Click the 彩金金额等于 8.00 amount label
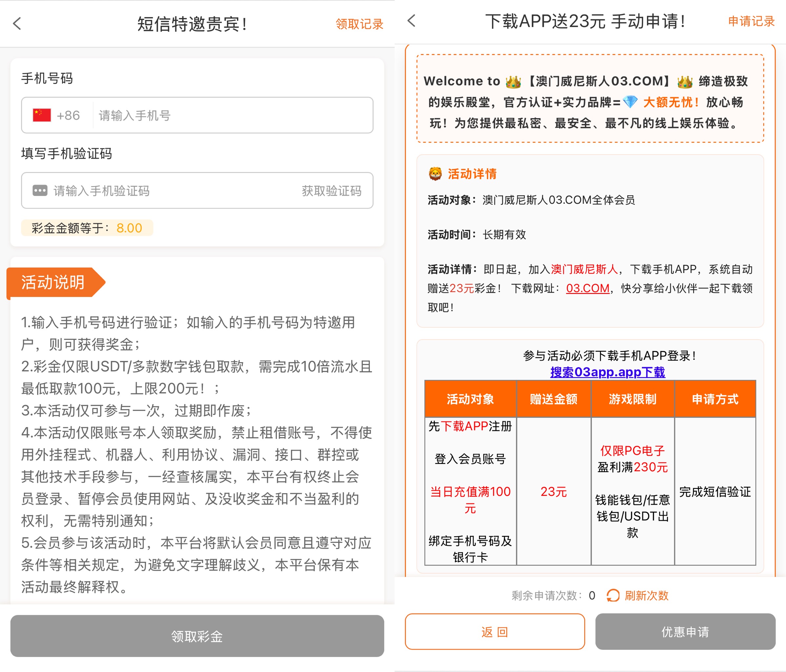Viewport: 786px width, 672px height. pyautogui.click(x=87, y=228)
